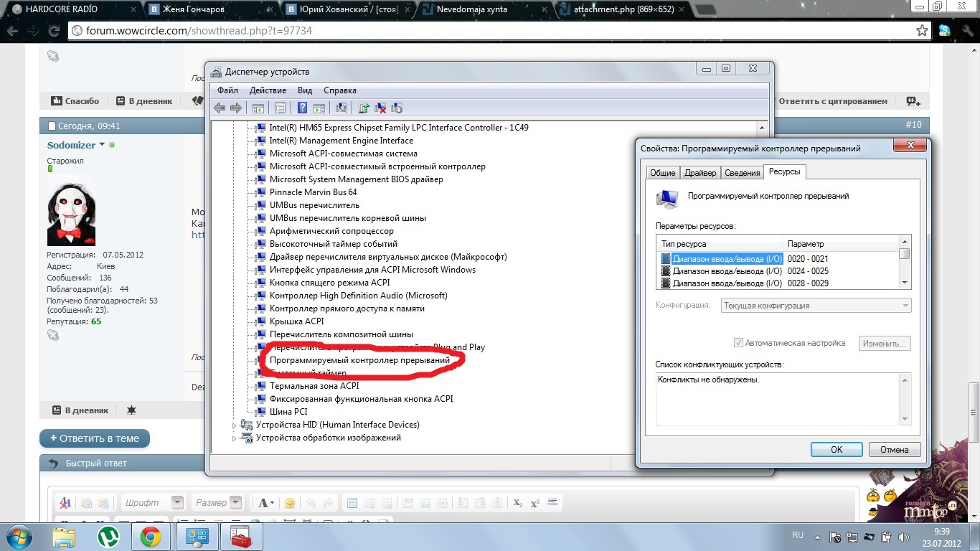Click the power plug tray icon
Viewport: 980px width, 551px height.
pos(886,536)
